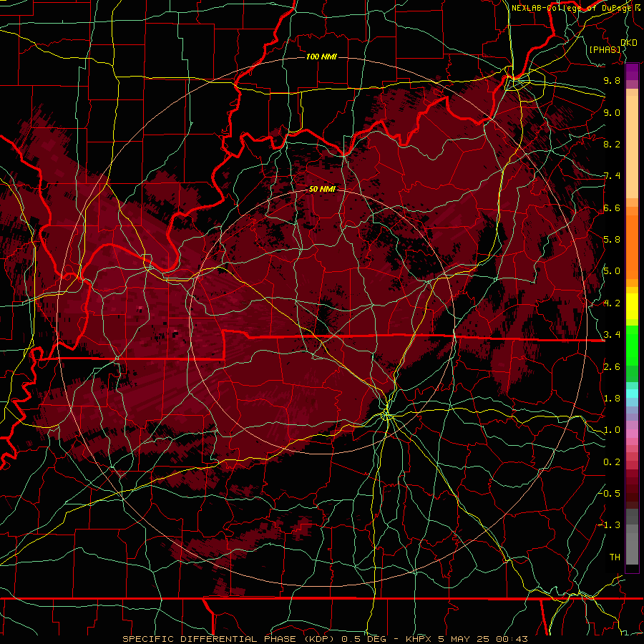The height and width of the screenshot is (644, 644).
Task: Click the 9.0 value on the color scale
Action: click(612, 112)
